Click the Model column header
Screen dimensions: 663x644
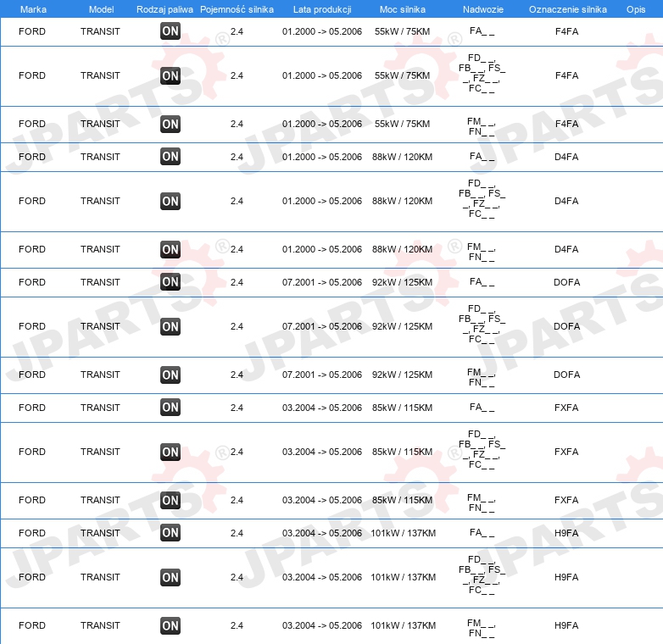(102, 9)
